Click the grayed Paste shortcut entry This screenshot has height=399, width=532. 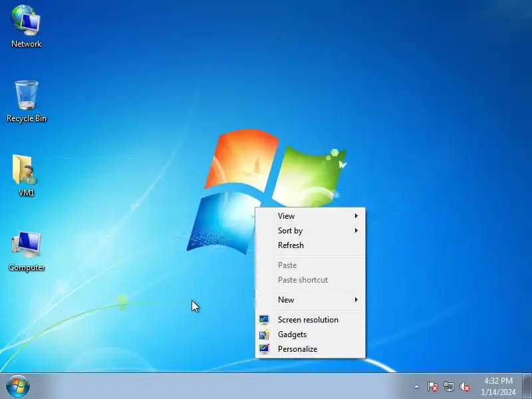(310, 280)
